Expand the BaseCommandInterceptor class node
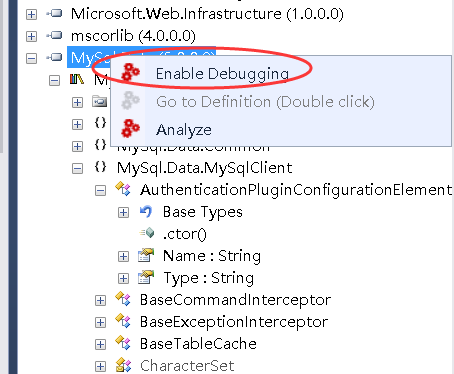Image resolution: width=454 pixels, height=374 pixels. coord(100,300)
